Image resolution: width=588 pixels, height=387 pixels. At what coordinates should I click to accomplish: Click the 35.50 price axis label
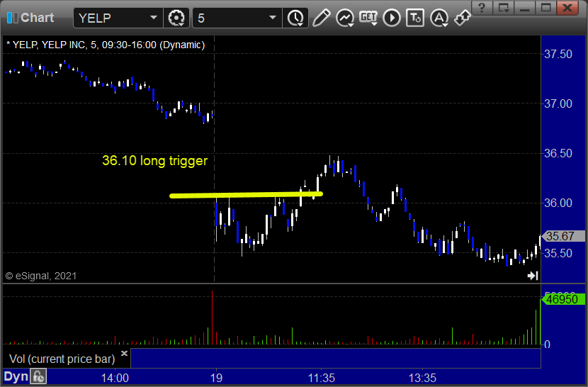tap(558, 253)
